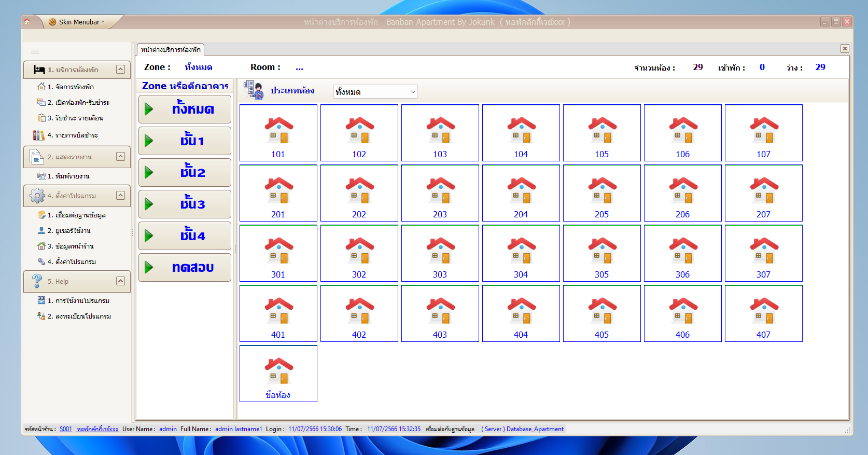Click the room type person icon
Viewport: 868px width, 455px height.
click(254, 90)
